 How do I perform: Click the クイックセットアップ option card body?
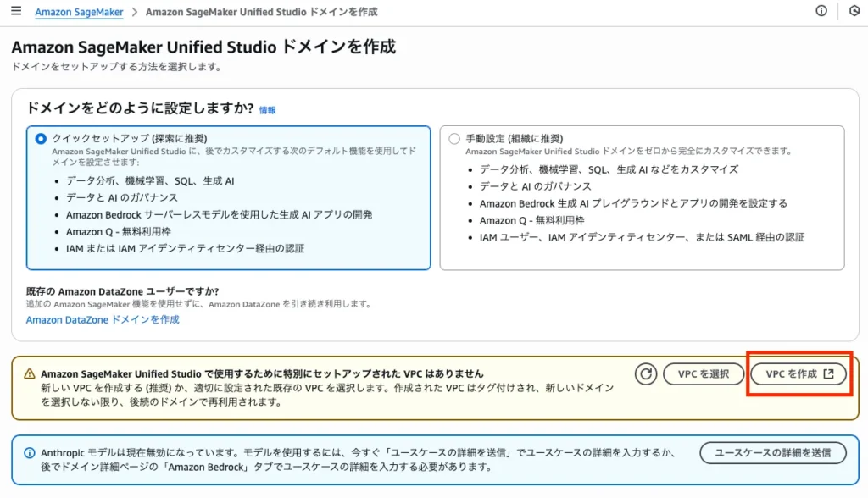tap(228, 203)
